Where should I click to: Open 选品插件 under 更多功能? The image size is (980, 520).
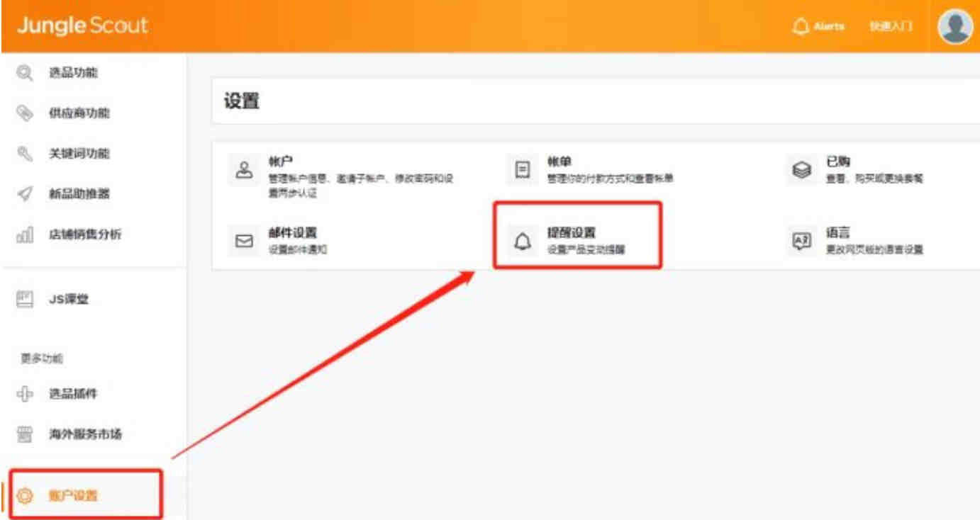(x=73, y=394)
